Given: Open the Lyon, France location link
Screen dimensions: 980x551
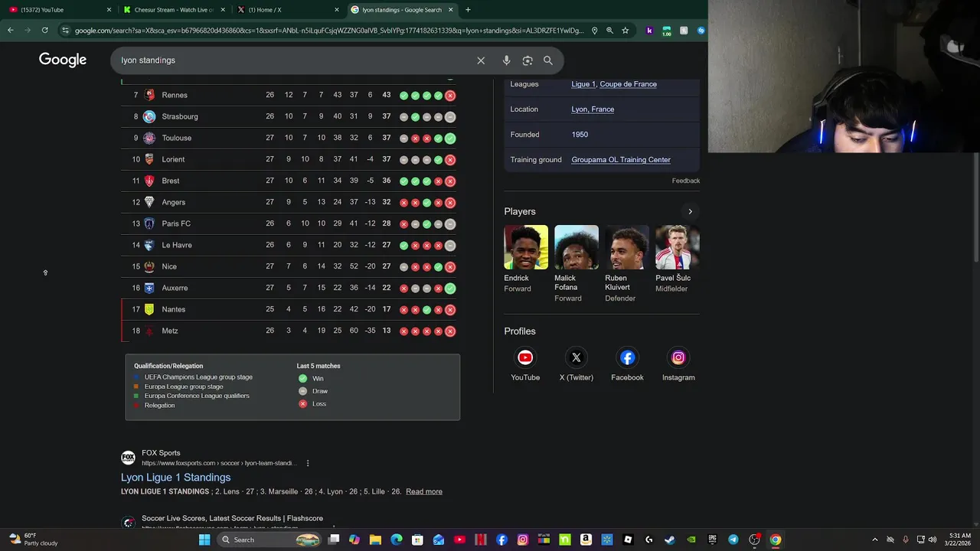Looking at the screenshot, I should (x=593, y=109).
